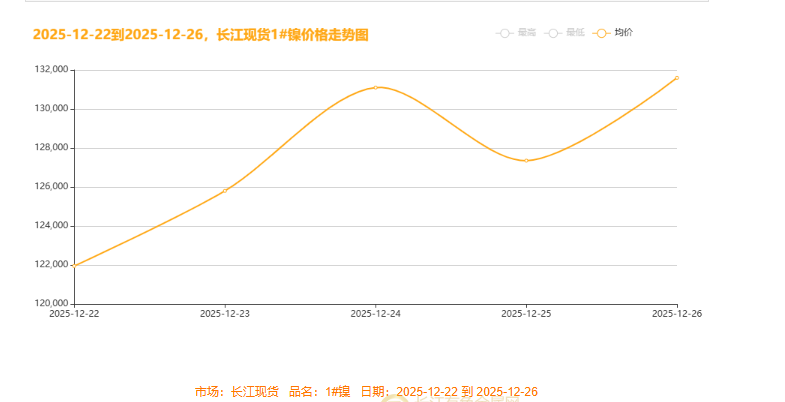
Task: Click the 2025-12-22 x-axis label
Action: coord(75,314)
